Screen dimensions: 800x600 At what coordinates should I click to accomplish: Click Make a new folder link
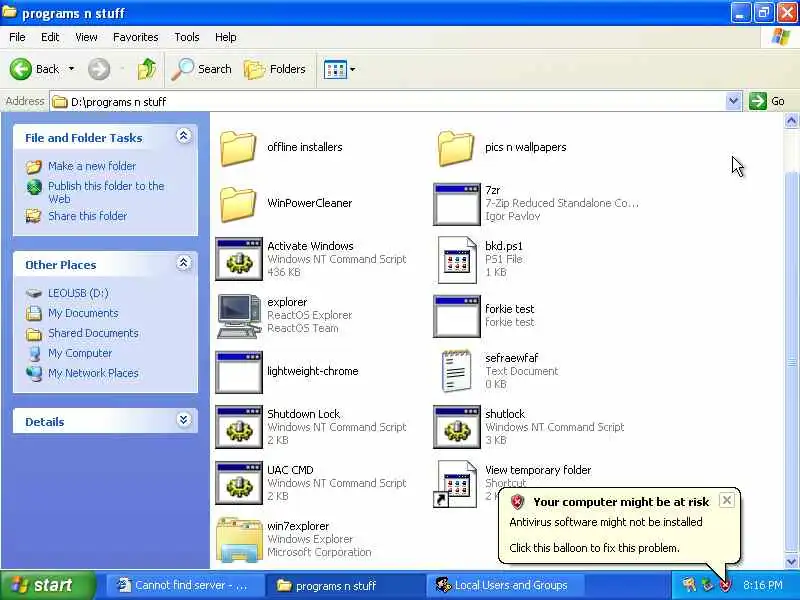tap(92, 166)
